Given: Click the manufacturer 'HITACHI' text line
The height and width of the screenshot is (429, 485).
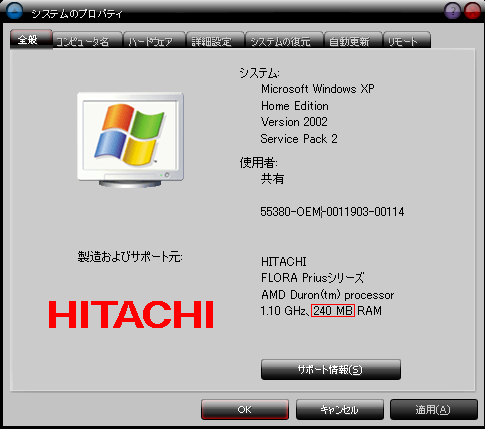Looking at the screenshot, I should click(x=284, y=262).
